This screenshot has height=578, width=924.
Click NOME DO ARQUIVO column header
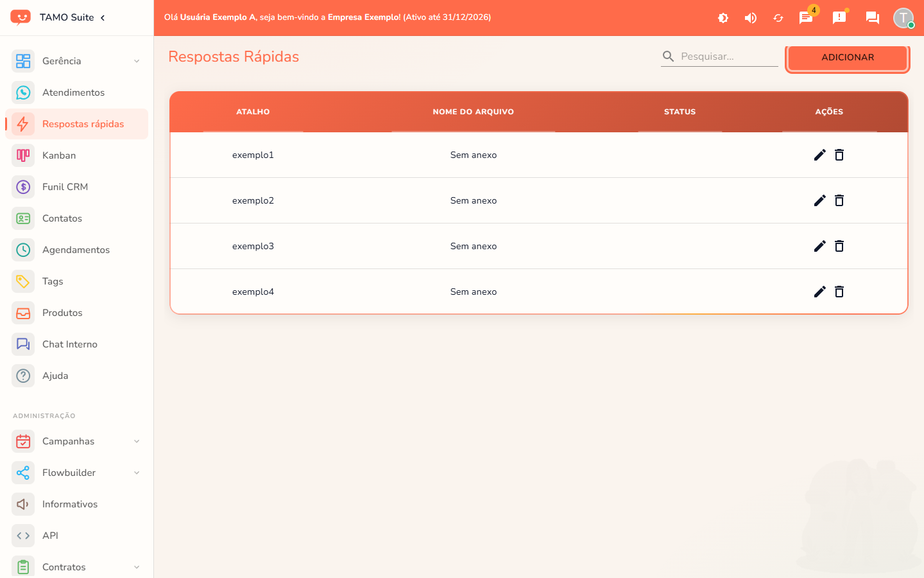click(474, 112)
